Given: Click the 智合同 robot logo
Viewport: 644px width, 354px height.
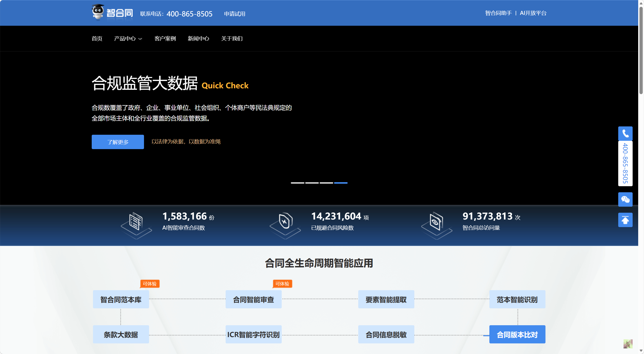Looking at the screenshot, I should 112,12.
